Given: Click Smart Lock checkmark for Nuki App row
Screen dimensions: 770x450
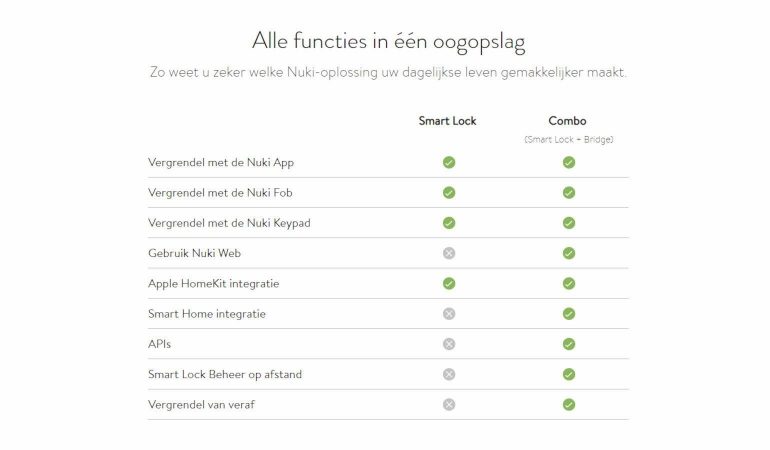Looking at the screenshot, I should pos(449,162).
